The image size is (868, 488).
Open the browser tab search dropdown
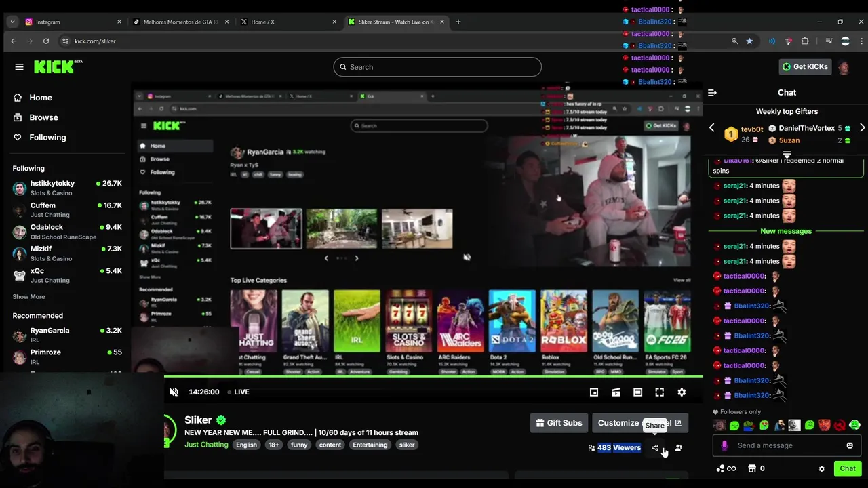12,22
